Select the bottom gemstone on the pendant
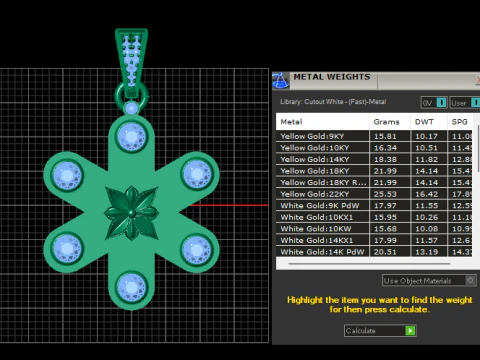Image resolution: width=480 pixels, height=360 pixels. (x=132, y=287)
